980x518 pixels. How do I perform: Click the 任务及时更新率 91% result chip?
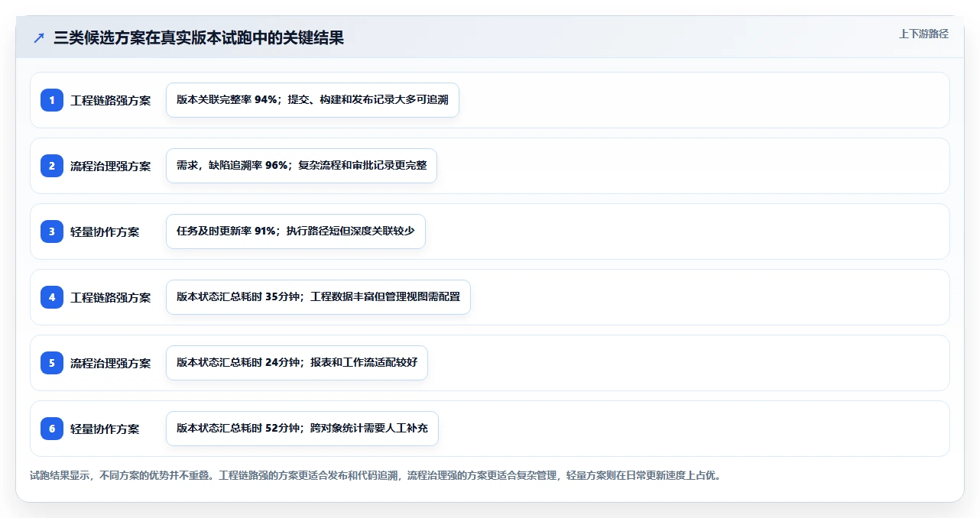[x=295, y=231]
